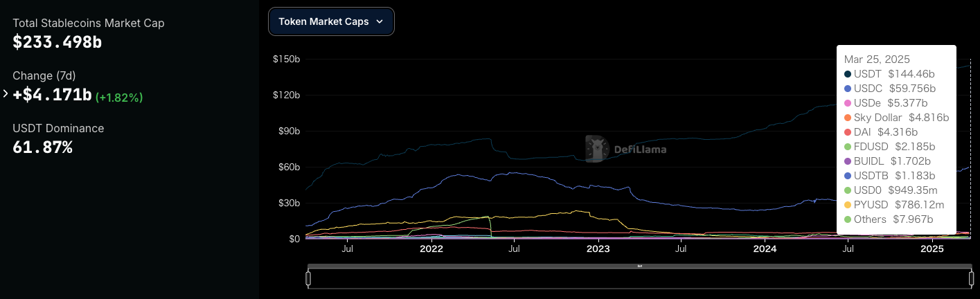Click the +1.82% percentage text
This screenshot has width=980, height=299.
click(119, 97)
